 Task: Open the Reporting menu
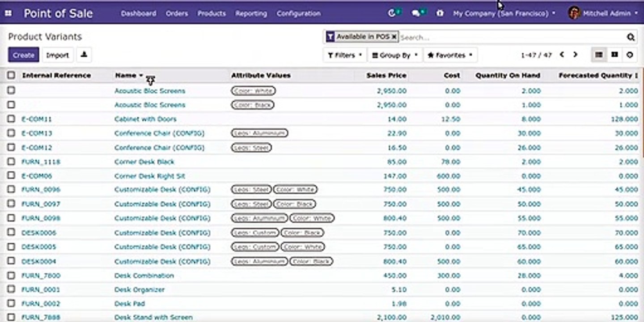point(251,13)
